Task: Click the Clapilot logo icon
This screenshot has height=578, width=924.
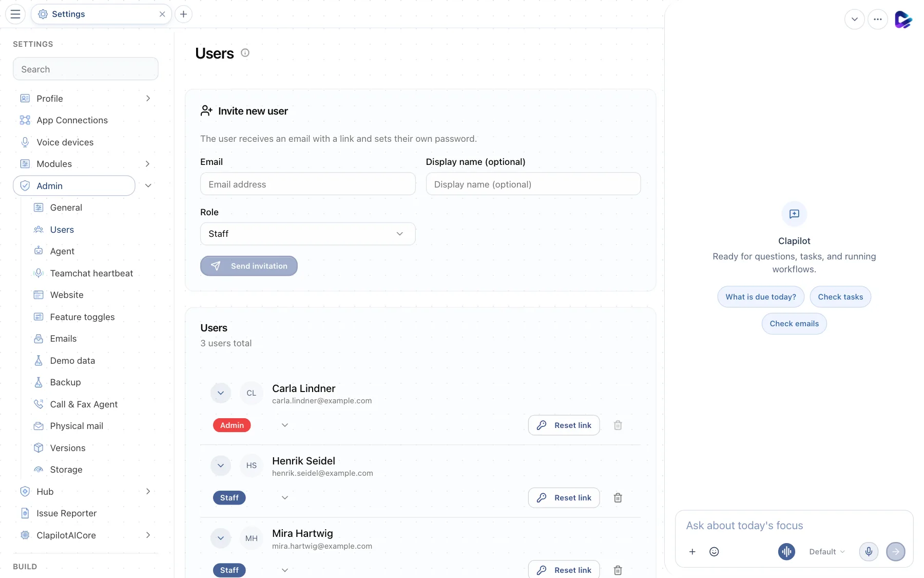Action: coord(903,20)
